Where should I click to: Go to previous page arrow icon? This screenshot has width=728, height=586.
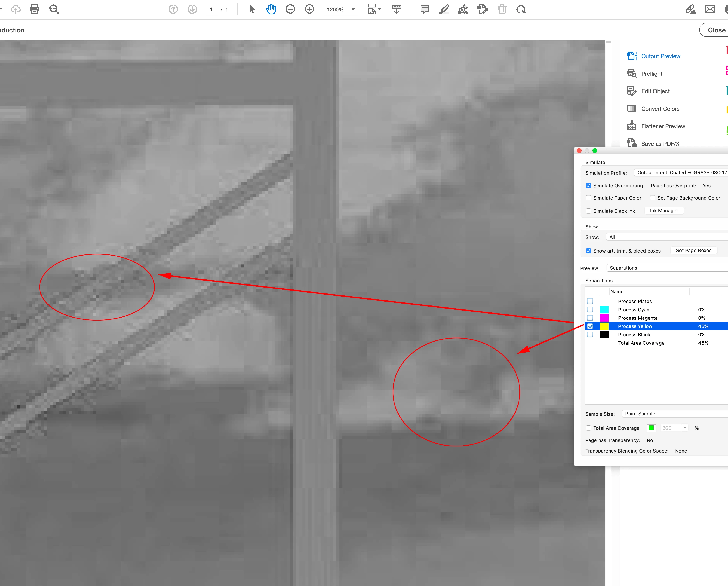(x=173, y=9)
